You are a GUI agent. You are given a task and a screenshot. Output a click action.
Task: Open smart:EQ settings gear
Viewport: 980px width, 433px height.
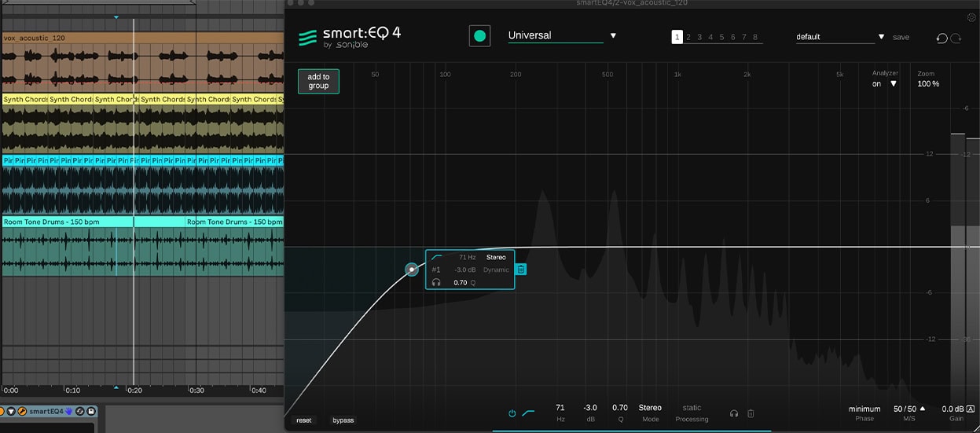point(971,18)
